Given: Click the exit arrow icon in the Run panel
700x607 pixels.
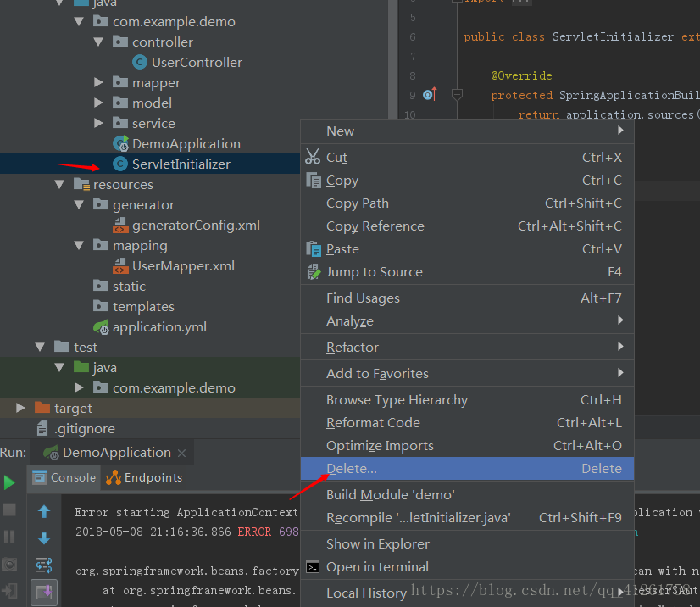Looking at the screenshot, I should tap(9, 591).
